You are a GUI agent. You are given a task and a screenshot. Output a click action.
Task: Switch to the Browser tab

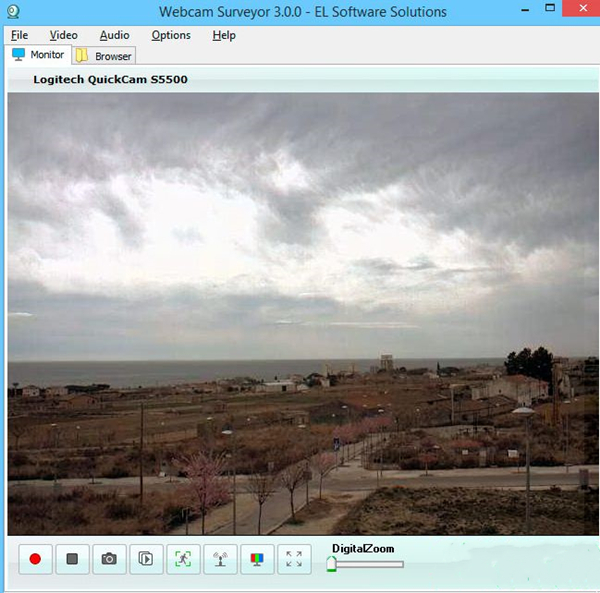104,56
